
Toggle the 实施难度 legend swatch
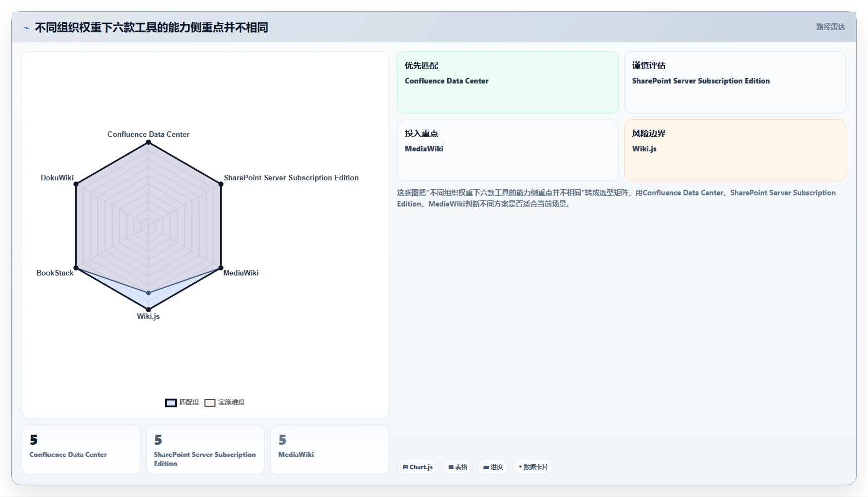[210, 403]
